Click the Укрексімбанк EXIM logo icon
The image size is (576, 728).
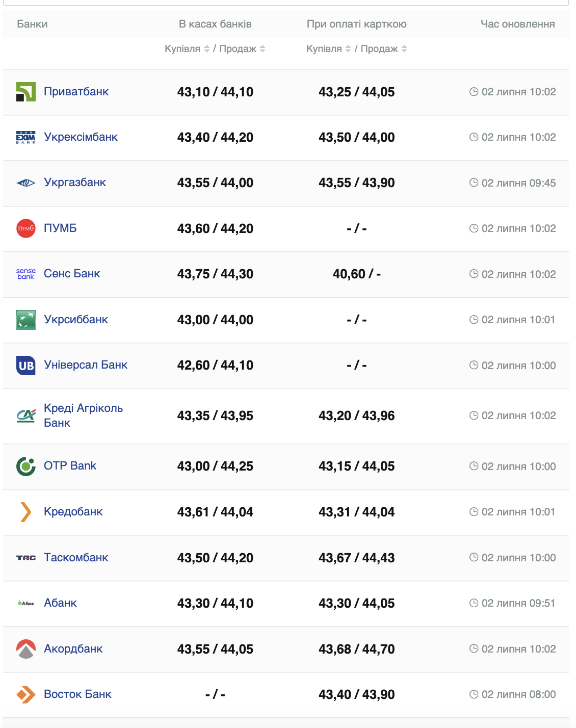tap(26, 138)
